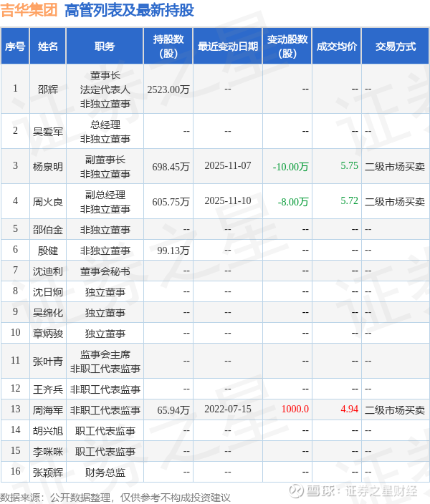This screenshot has height=504, width=430.
Task: Select the name 殷健
Action: pos(48,251)
